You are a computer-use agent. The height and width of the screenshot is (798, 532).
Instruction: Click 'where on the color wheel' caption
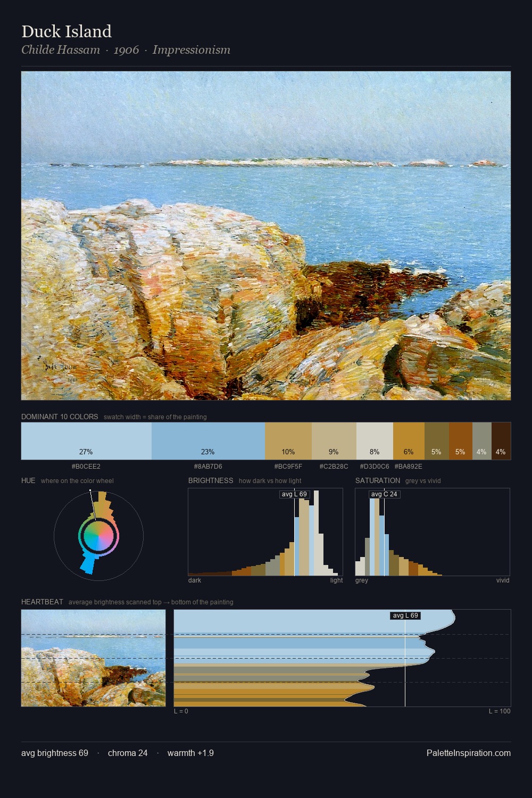pyautogui.click(x=77, y=481)
